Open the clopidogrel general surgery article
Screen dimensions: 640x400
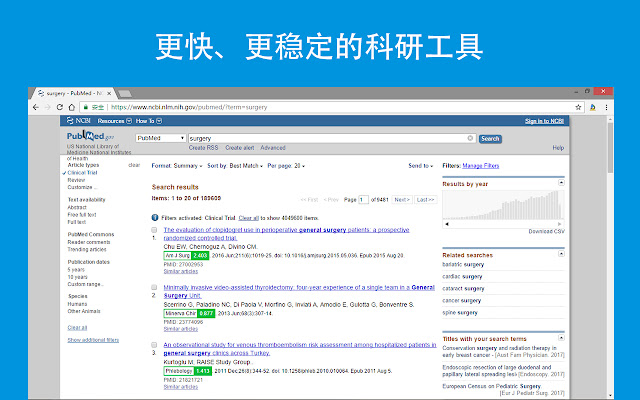click(x=286, y=234)
